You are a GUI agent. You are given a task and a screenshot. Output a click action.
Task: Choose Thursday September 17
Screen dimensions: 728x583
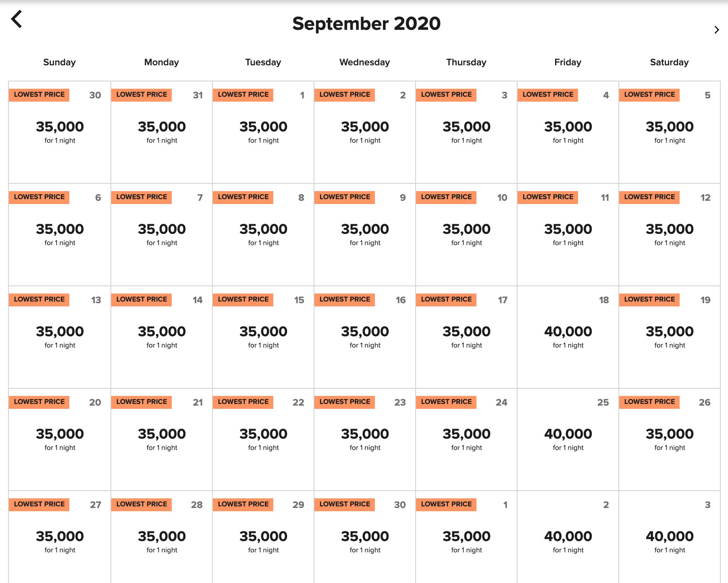tap(466, 337)
